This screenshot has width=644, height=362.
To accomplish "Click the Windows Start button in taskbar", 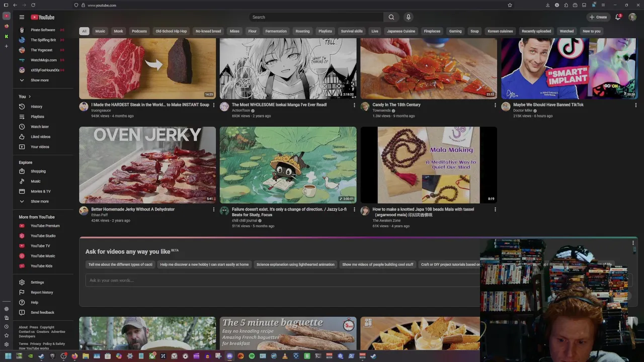I will pos(8,356).
